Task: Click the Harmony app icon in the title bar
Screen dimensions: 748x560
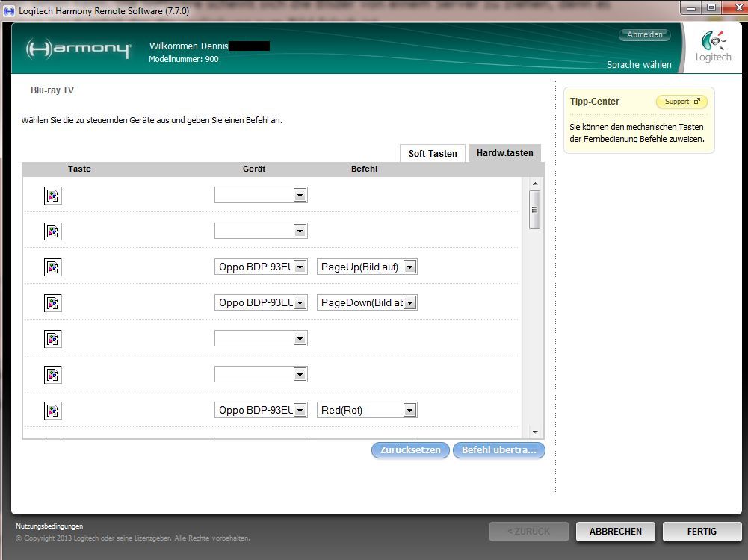Action: coord(9,10)
